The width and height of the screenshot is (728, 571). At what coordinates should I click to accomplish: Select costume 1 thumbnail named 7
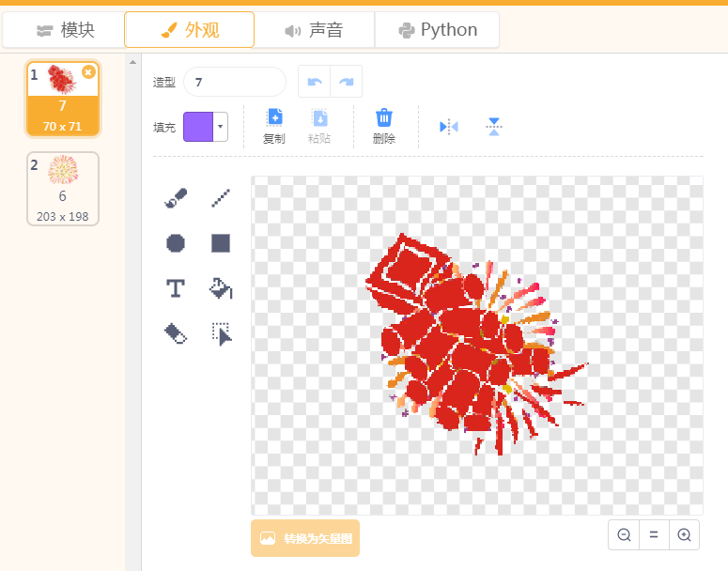pos(63,99)
